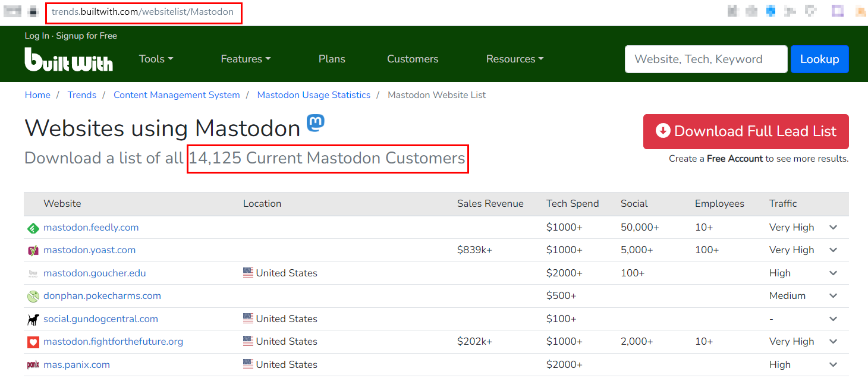This screenshot has height=378, width=868.
Task: Click the $839k+ sales revenue value
Action: coord(474,250)
